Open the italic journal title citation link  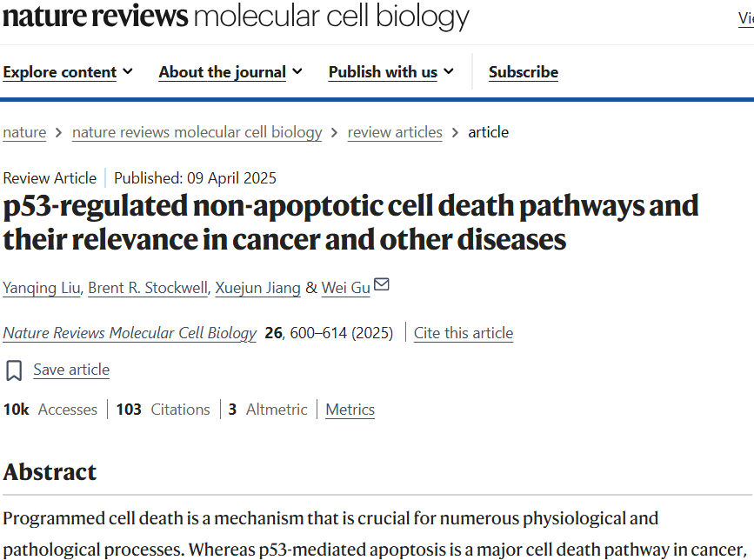click(130, 333)
